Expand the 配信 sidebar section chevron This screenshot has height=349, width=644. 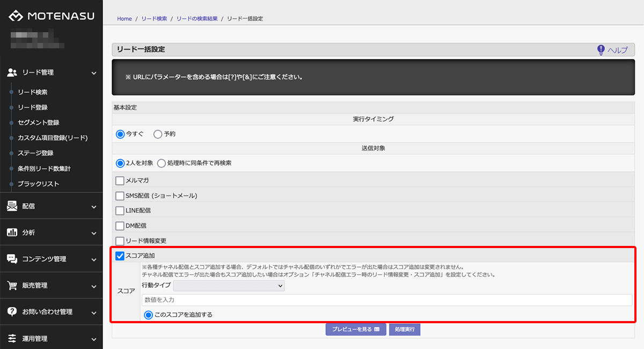(94, 207)
